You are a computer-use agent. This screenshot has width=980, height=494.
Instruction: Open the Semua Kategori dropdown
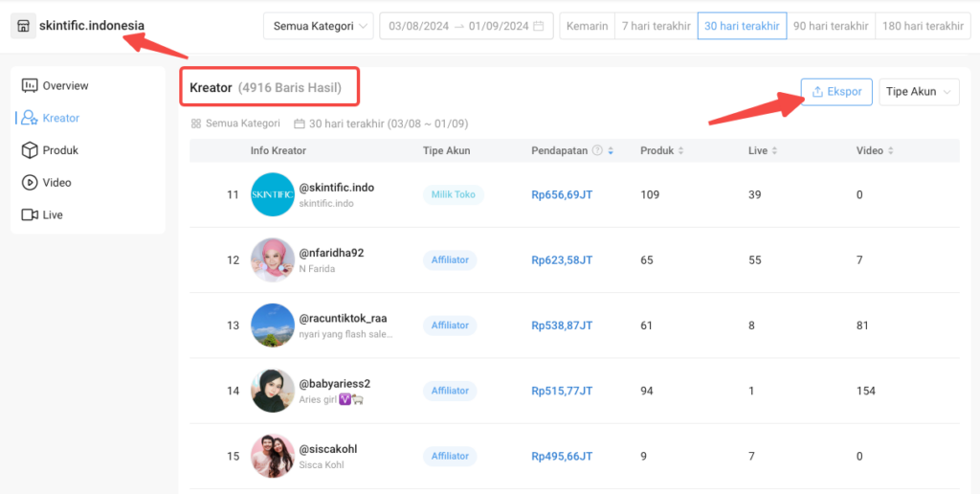pyautogui.click(x=318, y=26)
